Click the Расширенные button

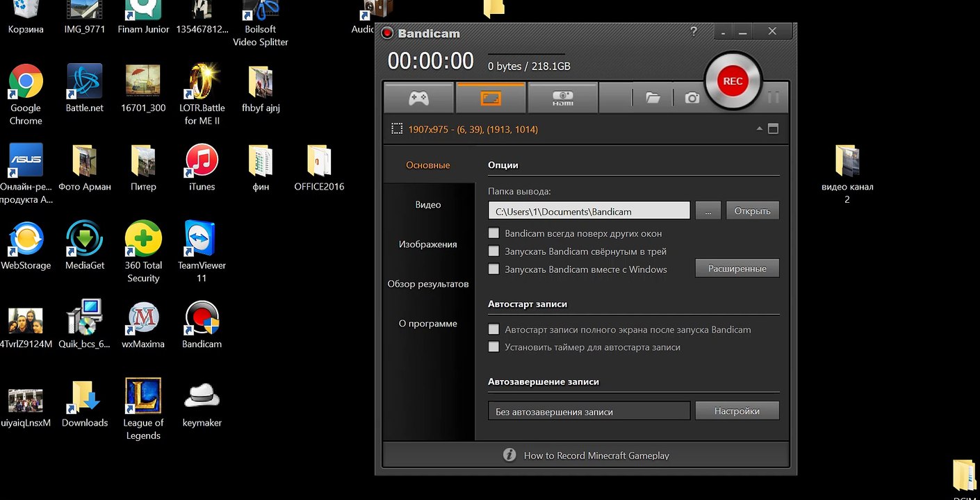[737, 268]
